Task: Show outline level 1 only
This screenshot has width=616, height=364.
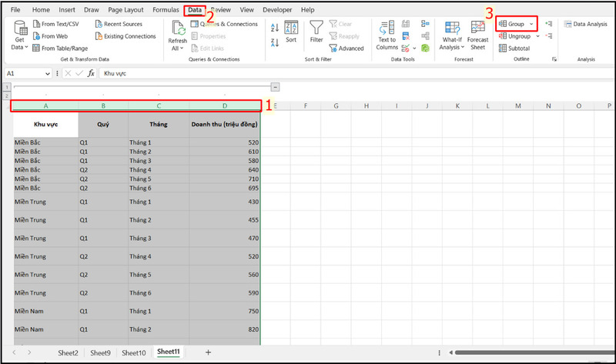Action: pos(8,87)
